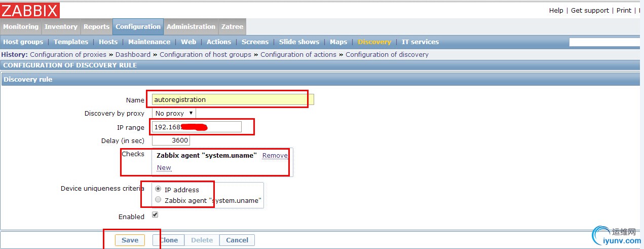644x249 pixels.
Task: Go to Host groups submenu
Action: click(x=23, y=42)
